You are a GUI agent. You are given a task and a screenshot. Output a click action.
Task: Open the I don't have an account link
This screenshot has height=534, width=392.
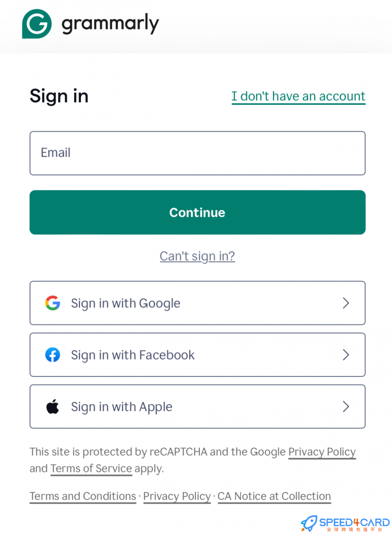[298, 96]
